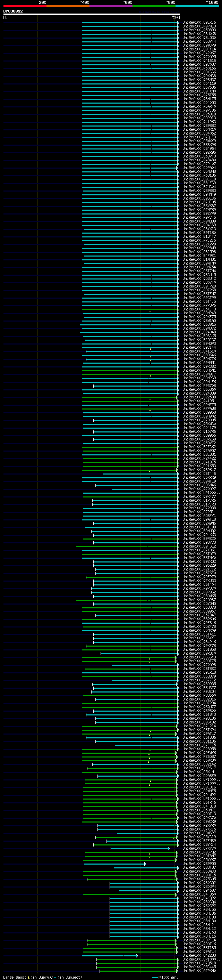Select hit label UniRef100_Q41616

pyautogui.click(x=199, y=60)
